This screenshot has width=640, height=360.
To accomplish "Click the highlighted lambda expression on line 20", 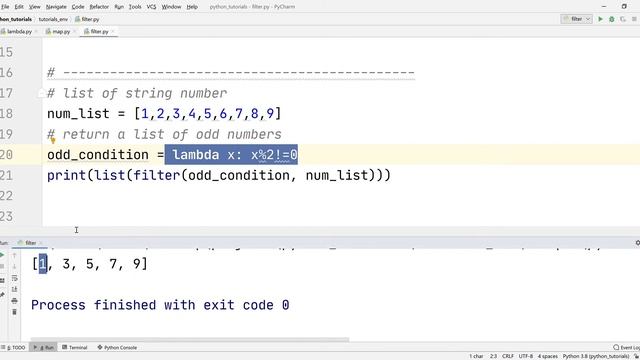I will pos(231,155).
